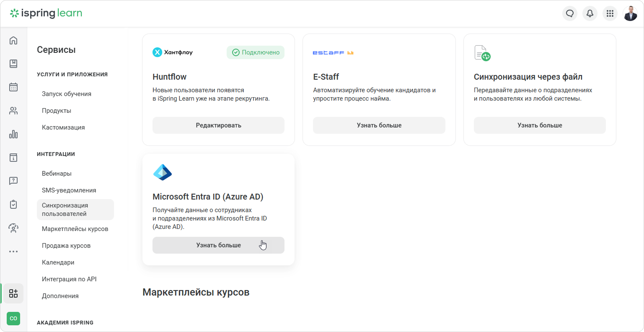Open the apps grid icon in header

(610, 13)
